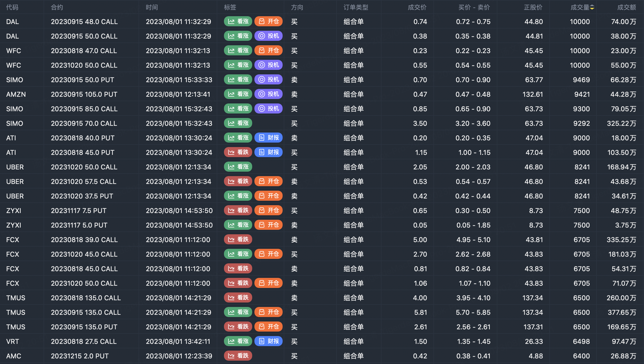Click 看跌 tag on FCX 39.0 CALL row
This screenshot has height=364, width=644.
(x=238, y=240)
